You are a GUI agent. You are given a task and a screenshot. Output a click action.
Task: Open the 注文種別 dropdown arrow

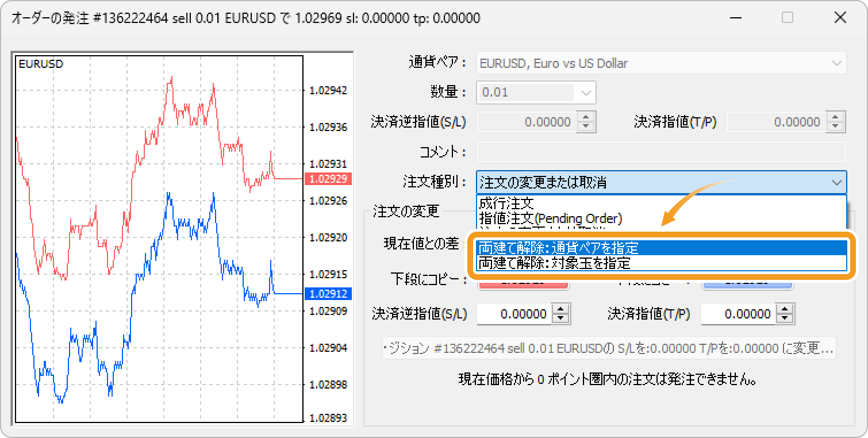[836, 183]
